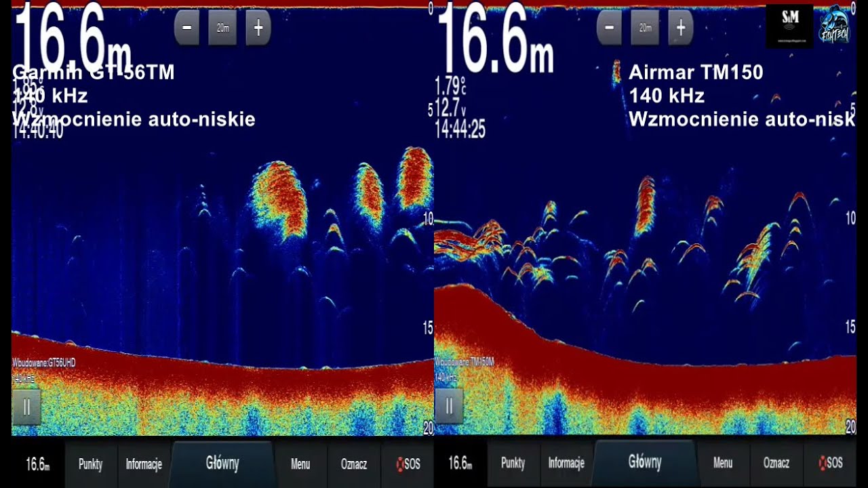Image resolution: width=868 pixels, height=488 pixels.
Task: Open Punkty on the right bottom bar
Action: coord(513,464)
